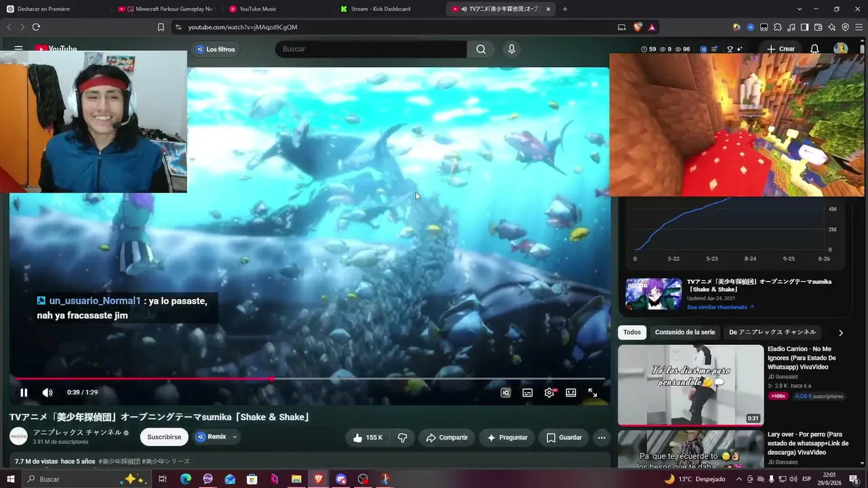Show more filter chips with the arrow
868x488 pixels.
[841, 333]
